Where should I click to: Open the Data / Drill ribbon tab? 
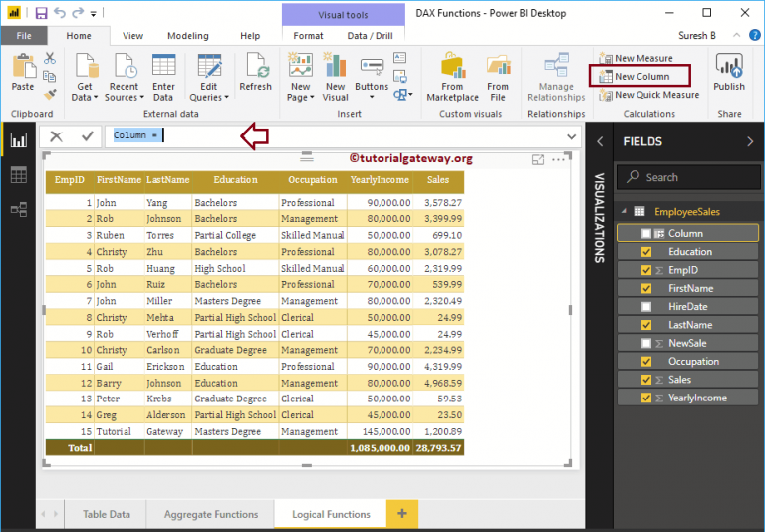370,36
